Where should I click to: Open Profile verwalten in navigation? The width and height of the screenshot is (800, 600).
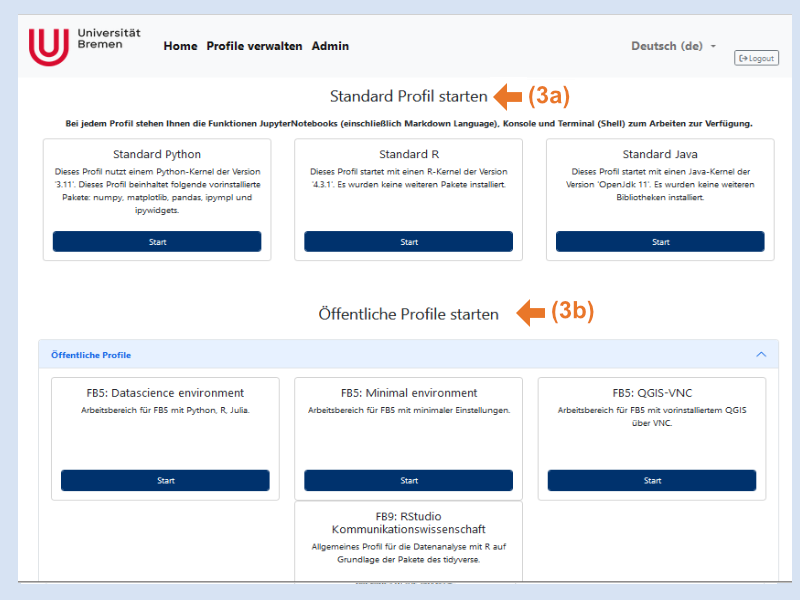click(x=254, y=46)
